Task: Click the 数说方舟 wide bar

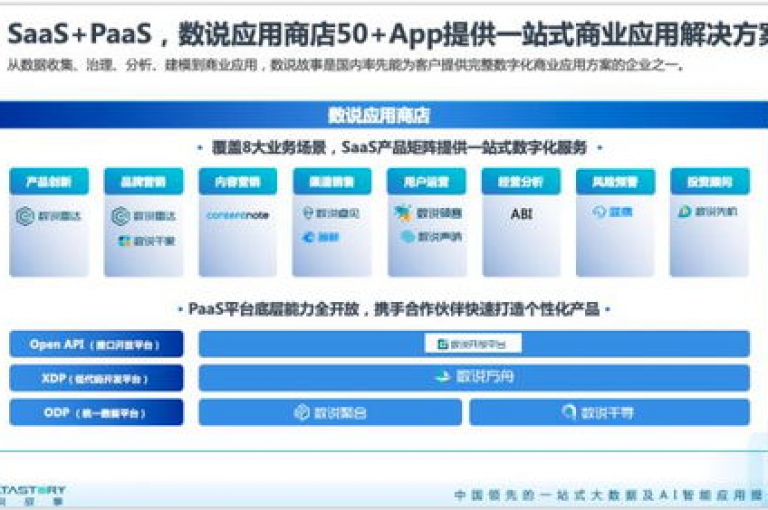Action: 474,378
